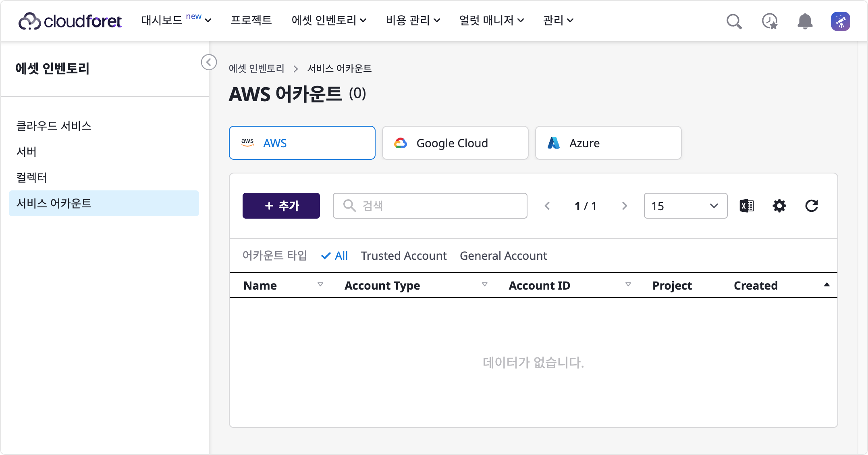Open the search magnifier in top bar
The image size is (868, 455).
click(x=734, y=21)
